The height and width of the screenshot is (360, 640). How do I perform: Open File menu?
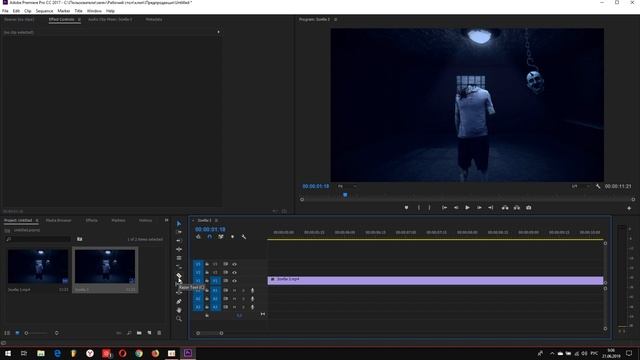click(5, 11)
